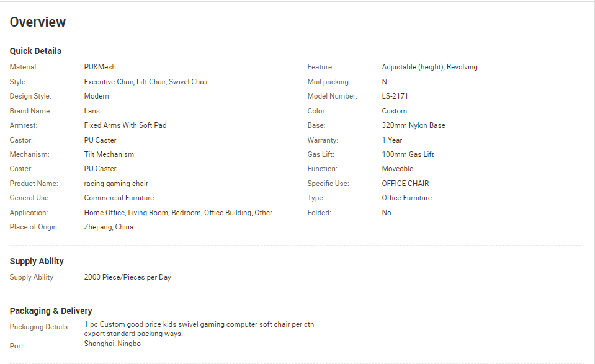Click the Model Number value LS-2171

point(395,96)
